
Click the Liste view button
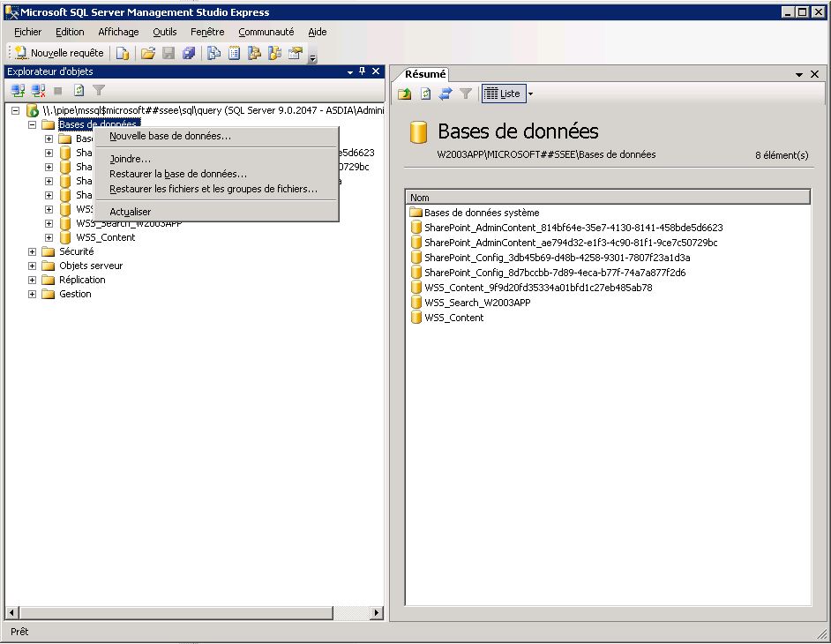(503, 94)
